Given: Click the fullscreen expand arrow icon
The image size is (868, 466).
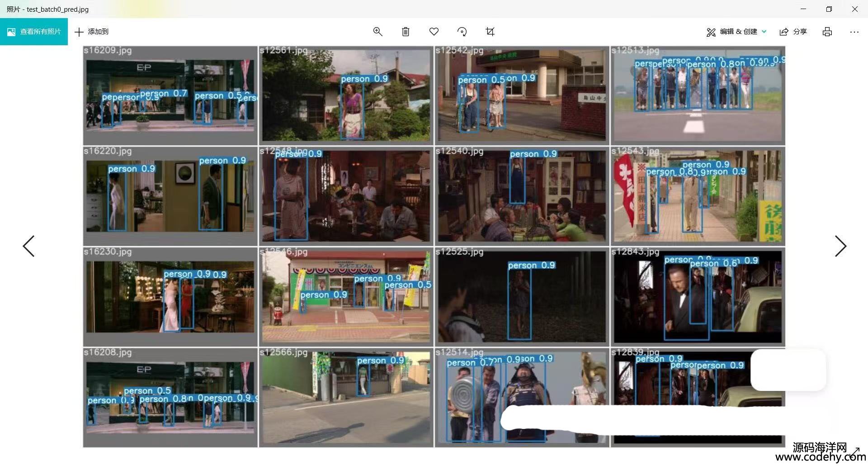Looking at the screenshot, I should click(x=855, y=452).
